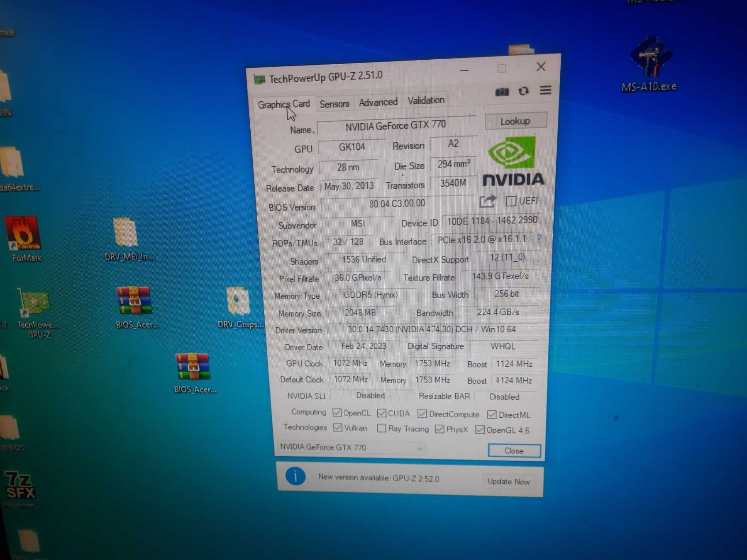Toggle the OpenCL checkbox

point(337,413)
